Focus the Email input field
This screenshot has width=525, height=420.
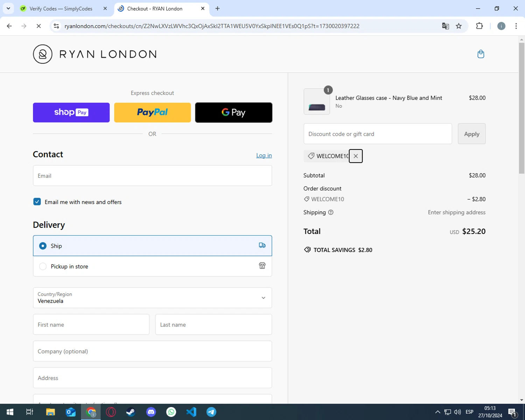152,176
